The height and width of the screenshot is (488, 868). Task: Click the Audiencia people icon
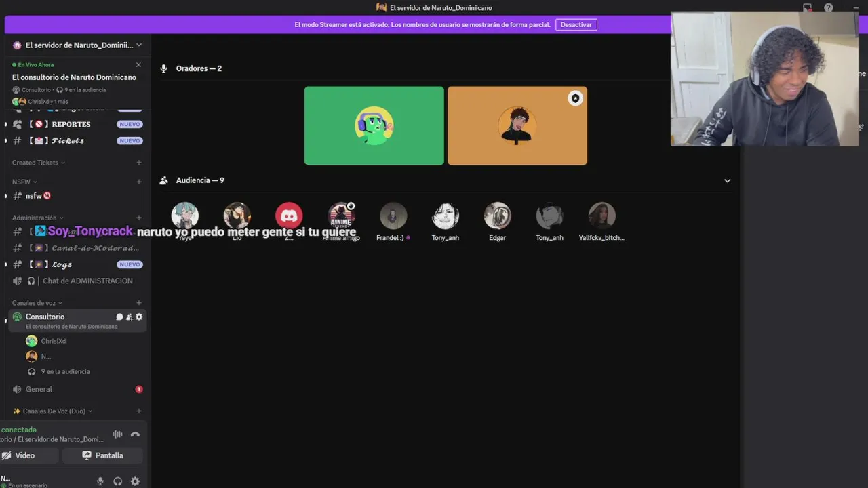click(x=163, y=180)
